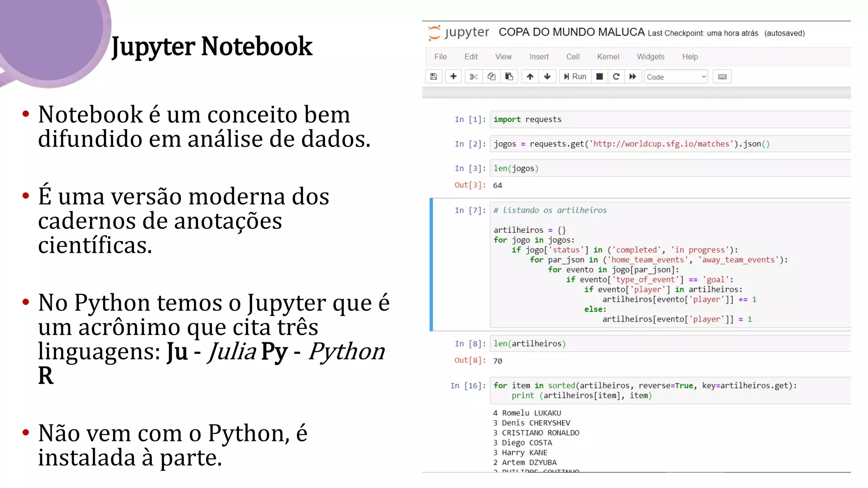Move selected cell up arrow
This screenshot has height=488, width=868.
pos(530,77)
